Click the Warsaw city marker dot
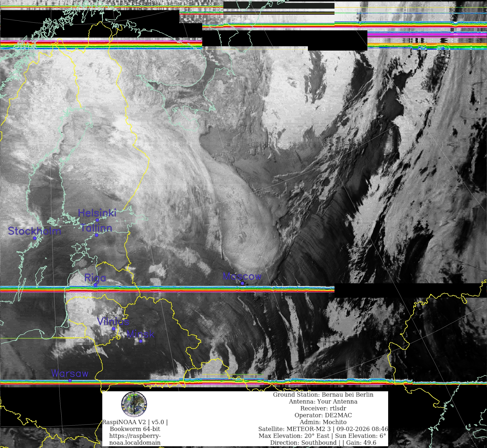 (70, 381)
